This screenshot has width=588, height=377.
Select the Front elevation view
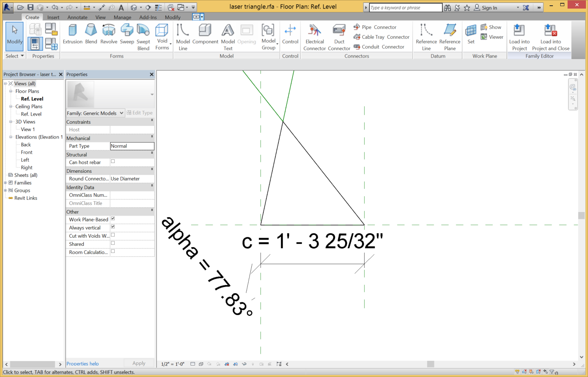(x=27, y=152)
